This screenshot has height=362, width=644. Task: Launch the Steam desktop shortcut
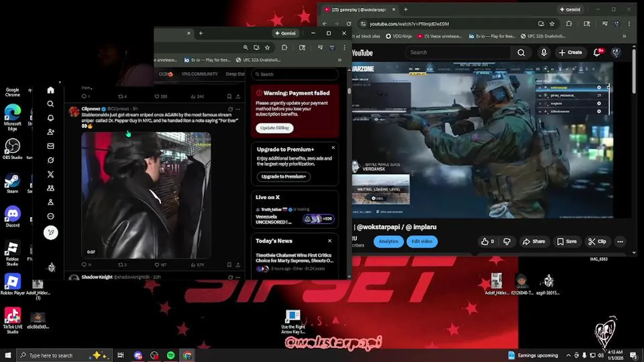pos(12,184)
